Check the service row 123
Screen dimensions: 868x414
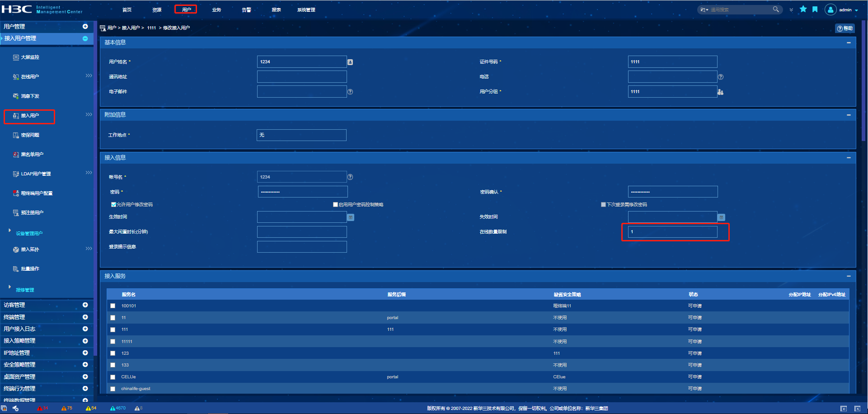113,353
